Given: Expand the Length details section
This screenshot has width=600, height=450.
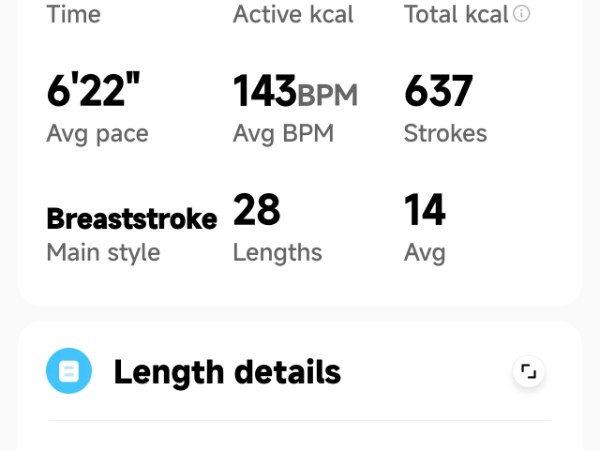Looking at the screenshot, I should click(528, 373).
